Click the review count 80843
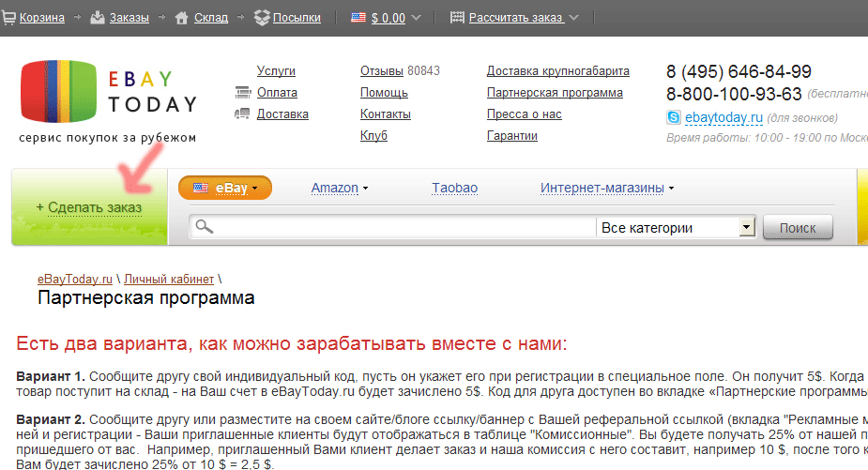The width and height of the screenshot is (868, 470). [423, 71]
